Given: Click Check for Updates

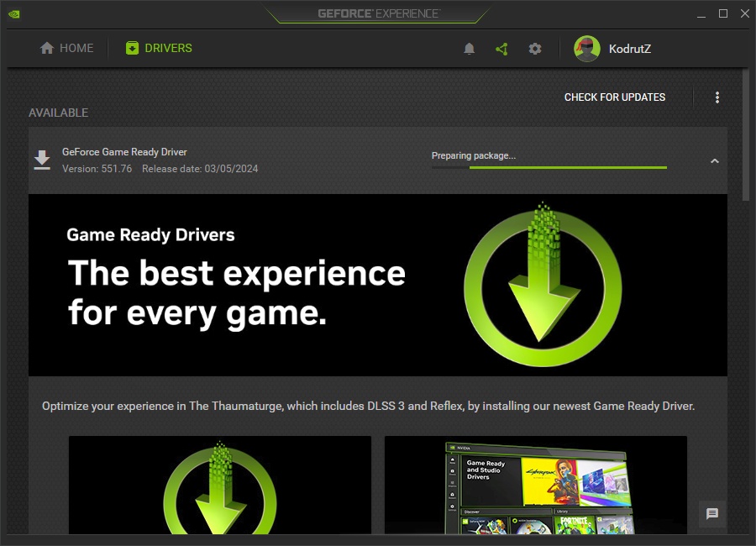Looking at the screenshot, I should [x=615, y=97].
